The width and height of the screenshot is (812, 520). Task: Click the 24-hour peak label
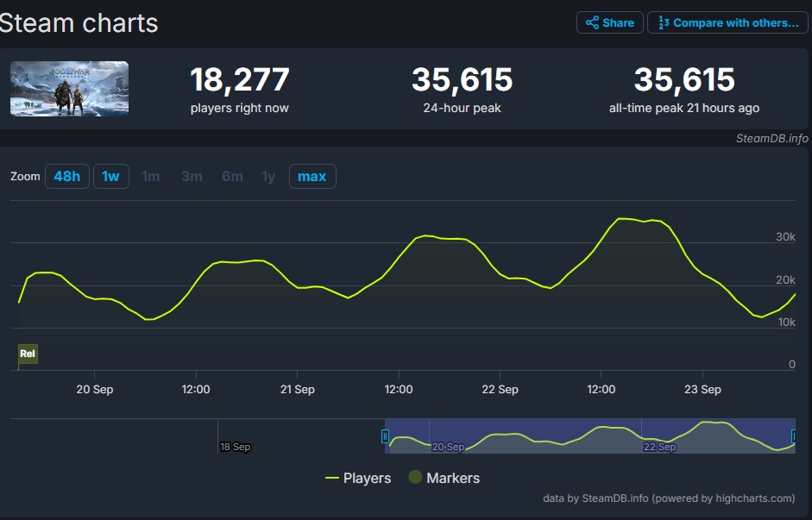[462, 108]
